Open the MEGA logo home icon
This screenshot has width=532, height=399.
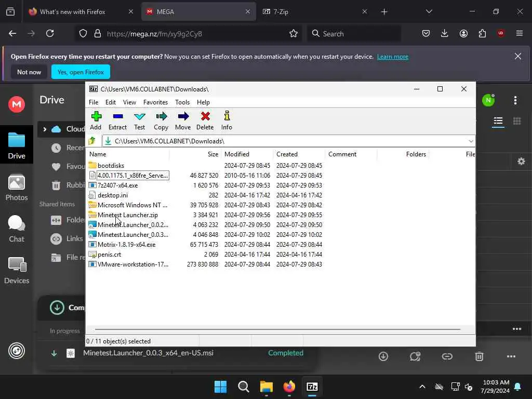(17, 104)
